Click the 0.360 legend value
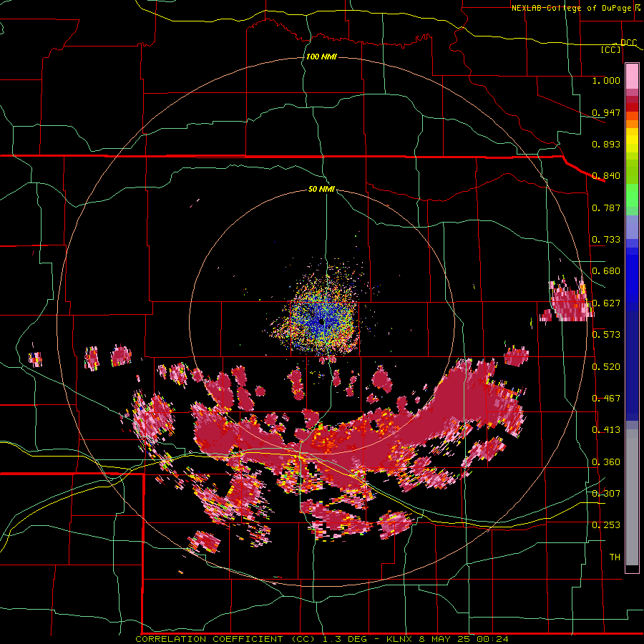 coord(606,462)
